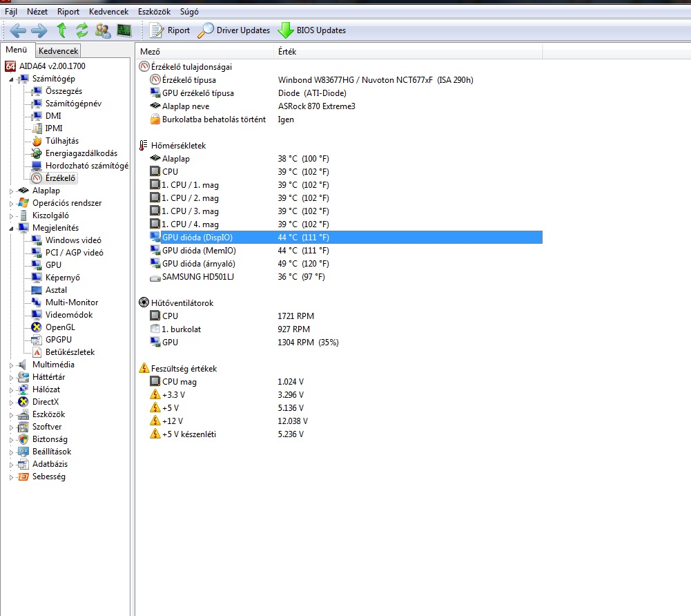This screenshot has height=616, width=691.
Task: Click the Mező column header
Action: (x=204, y=52)
